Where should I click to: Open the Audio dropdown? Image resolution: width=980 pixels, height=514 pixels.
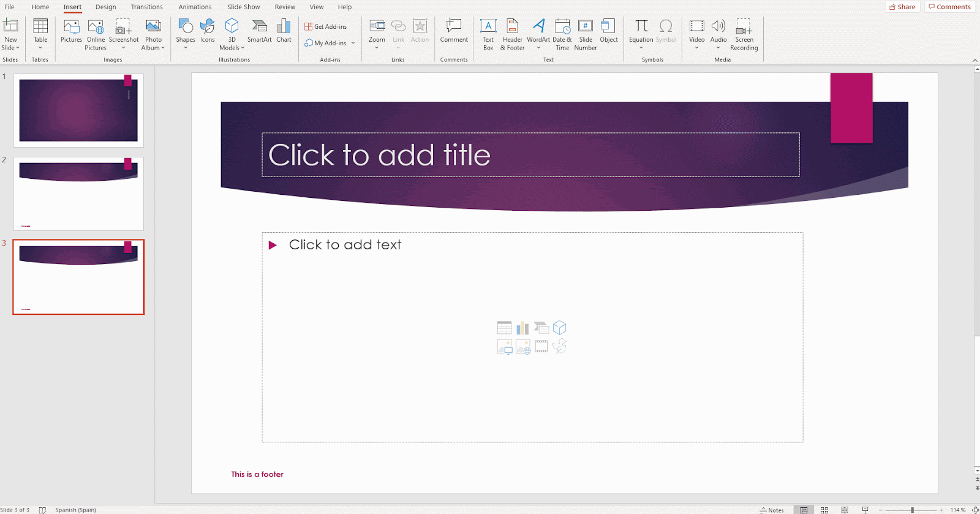(718, 48)
